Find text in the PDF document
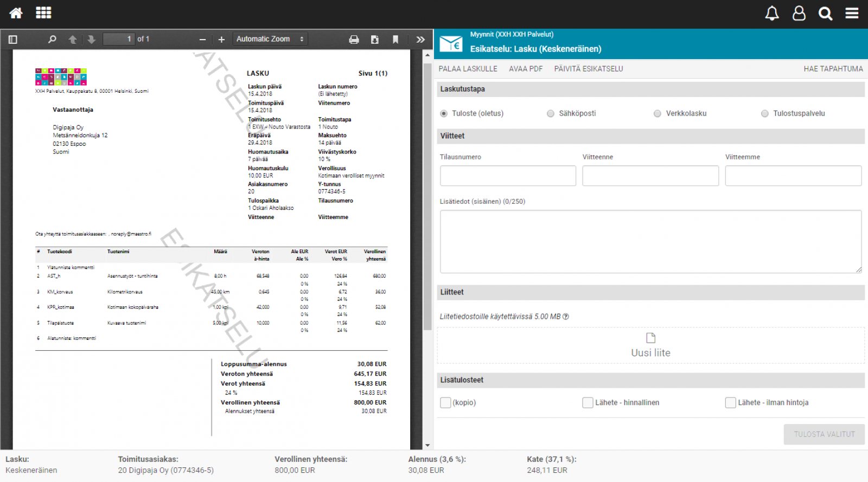This screenshot has width=868, height=482. pyautogui.click(x=52, y=39)
